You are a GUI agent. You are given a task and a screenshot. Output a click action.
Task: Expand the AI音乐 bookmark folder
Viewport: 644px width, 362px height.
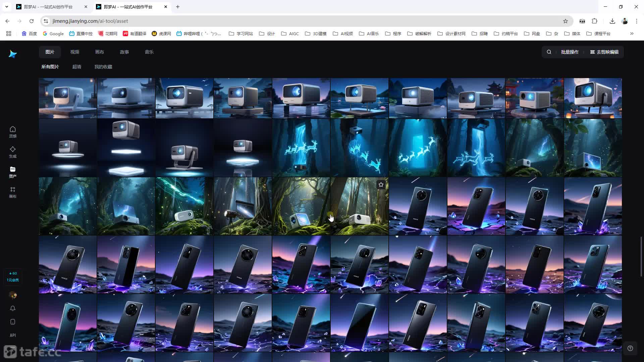coord(369,34)
